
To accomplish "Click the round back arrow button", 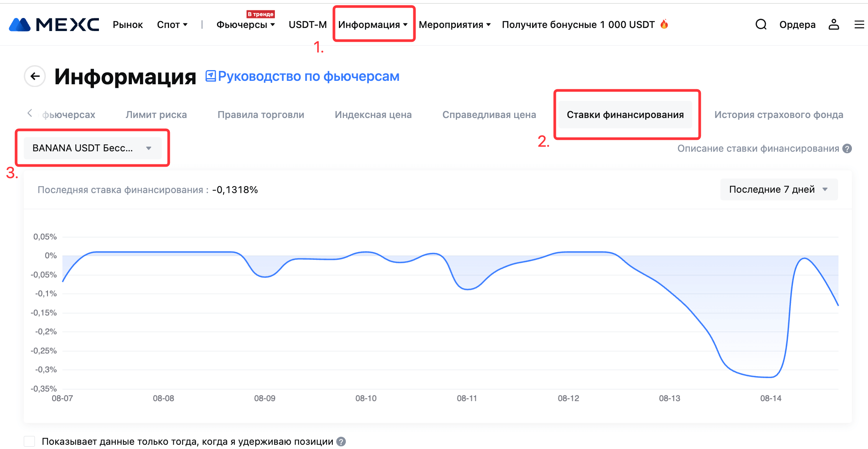I will (35, 76).
